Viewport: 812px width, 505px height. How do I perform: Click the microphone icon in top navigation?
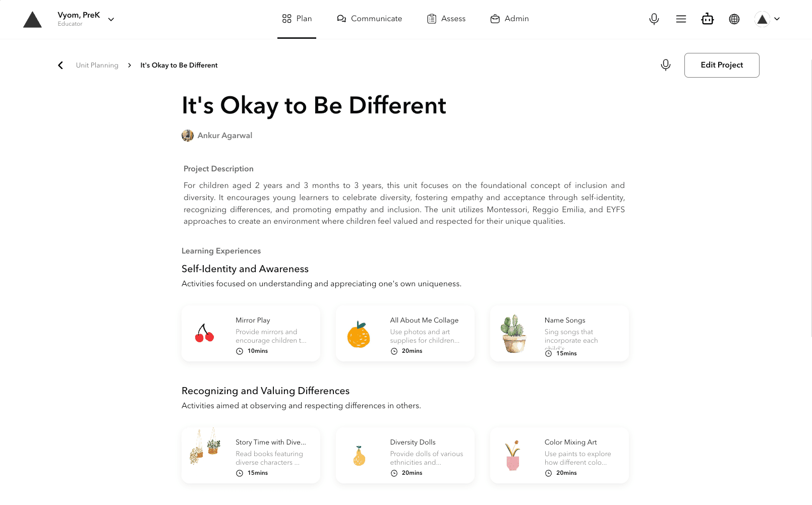(654, 19)
